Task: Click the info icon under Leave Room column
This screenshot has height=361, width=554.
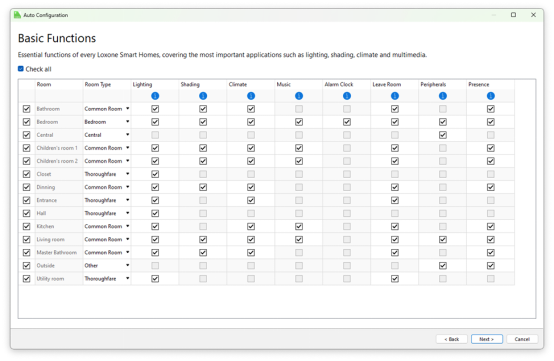Action: (395, 96)
